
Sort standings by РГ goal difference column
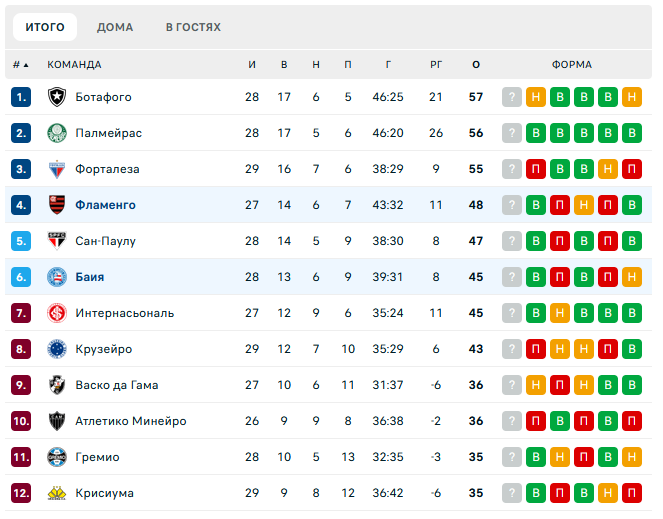point(436,65)
